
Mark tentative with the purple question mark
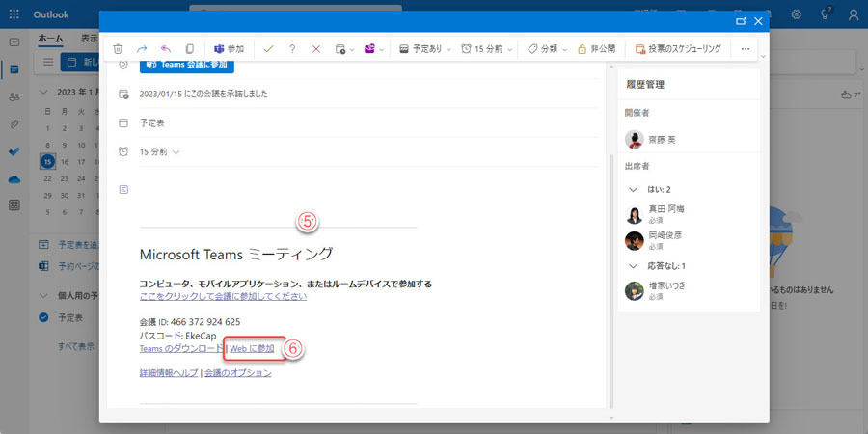(292, 49)
